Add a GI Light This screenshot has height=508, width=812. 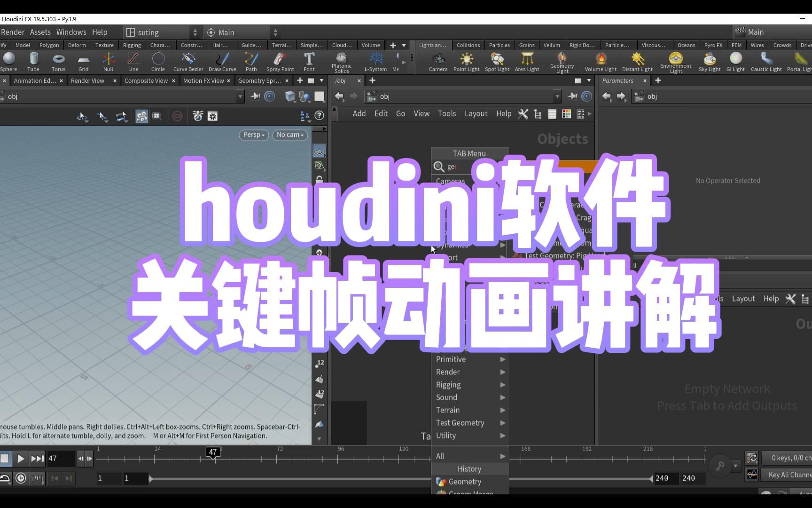coord(735,62)
